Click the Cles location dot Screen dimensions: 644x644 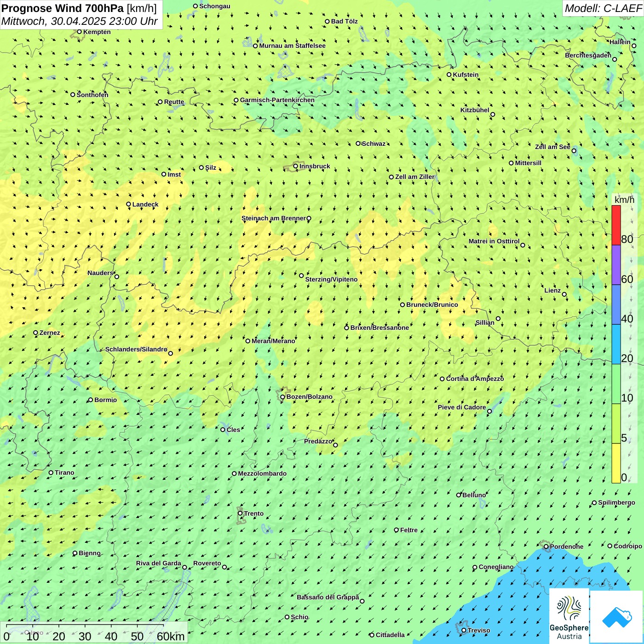tap(223, 430)
